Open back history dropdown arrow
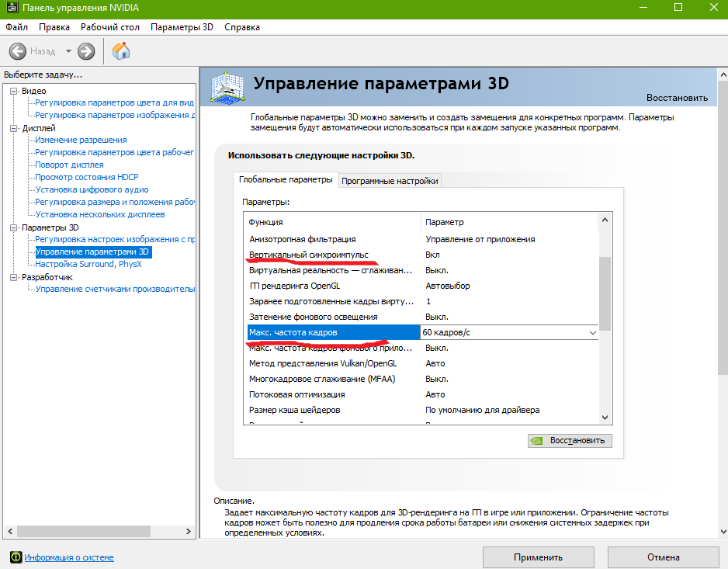This screenshot has width=728, height=569. [x=68, y=51]
